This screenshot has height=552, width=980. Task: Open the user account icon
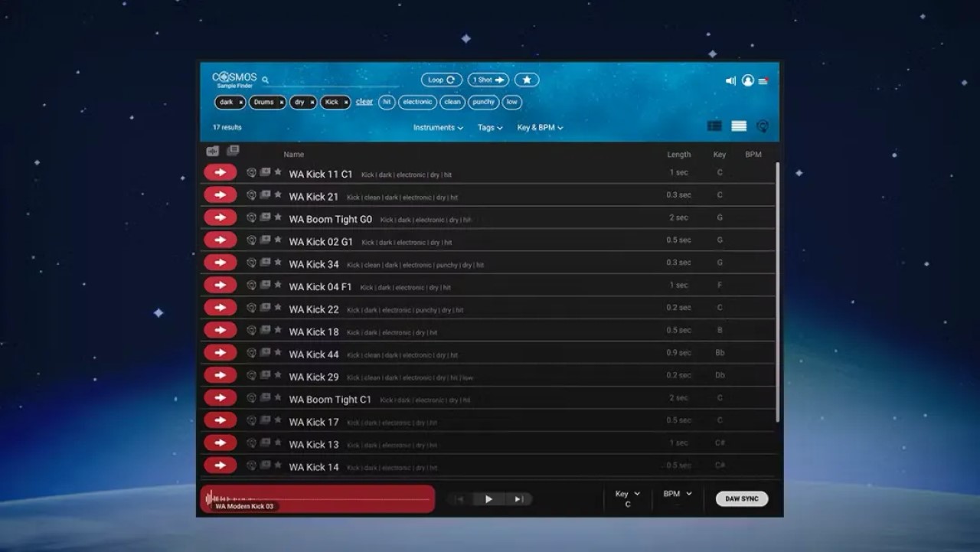748,80
